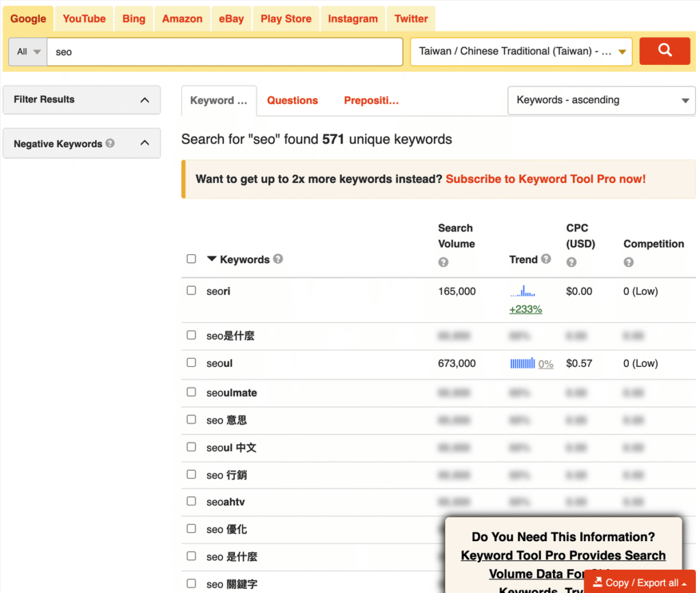This screenshot has width=700, height=593.
Task: Click the seoulmate keyword text
Action: click(x=232, y=393)
